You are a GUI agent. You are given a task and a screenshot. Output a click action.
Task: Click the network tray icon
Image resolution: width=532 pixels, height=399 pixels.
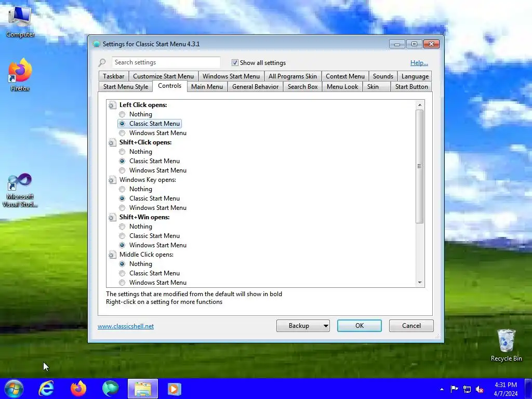(x=467, y=389)
